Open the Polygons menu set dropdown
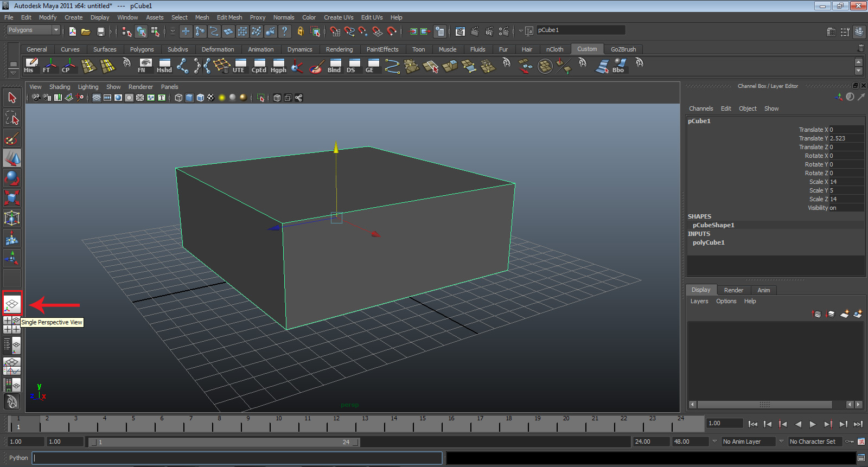The height and width of the screenshot is (467, 868). [x=55, y=30]
